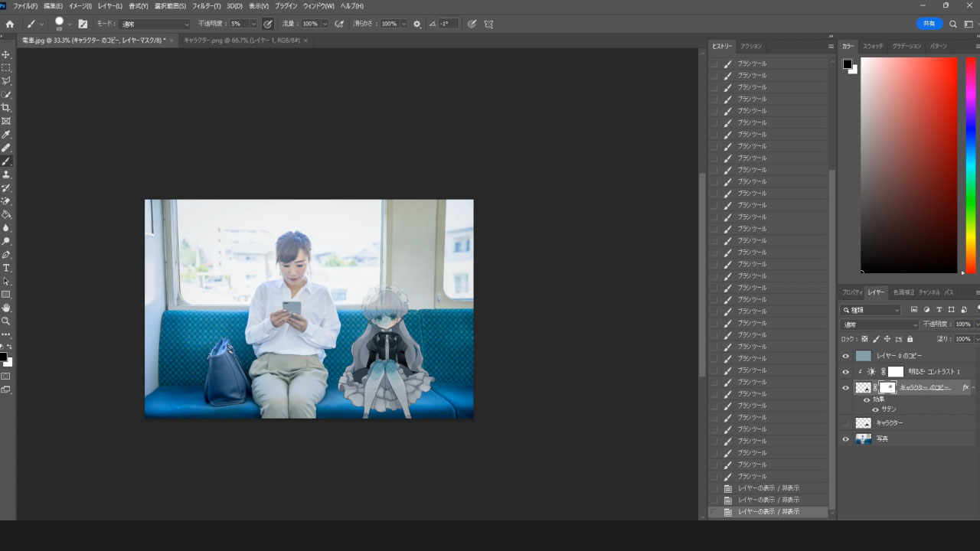980x551 pixels.
Task: Open the brush preset picker dropdown
Action: (70, 24)
